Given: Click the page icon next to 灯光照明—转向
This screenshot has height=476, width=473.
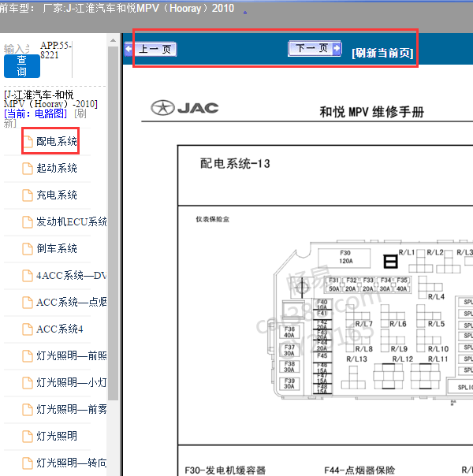Looking at the screenshot, I should [28, 463].
